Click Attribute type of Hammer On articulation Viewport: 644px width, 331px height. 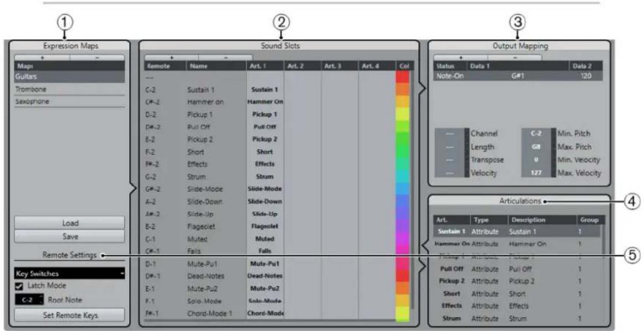pyautogui.click(x=484, y=244)
